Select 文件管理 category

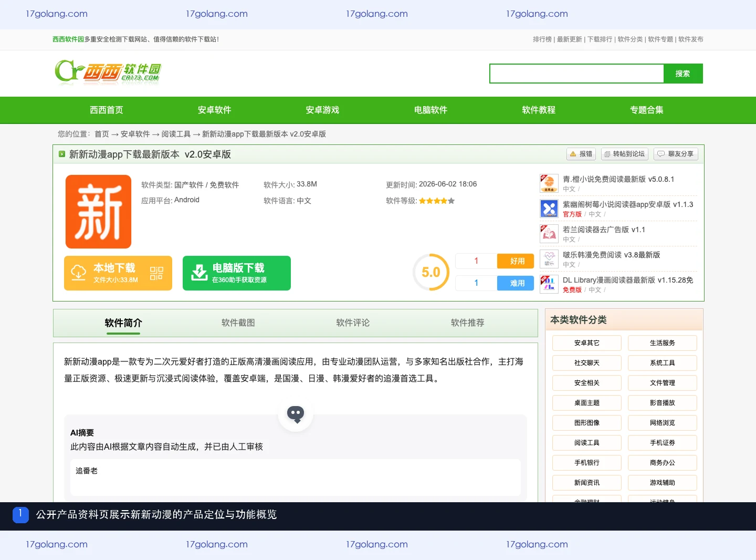pos(663,383)
